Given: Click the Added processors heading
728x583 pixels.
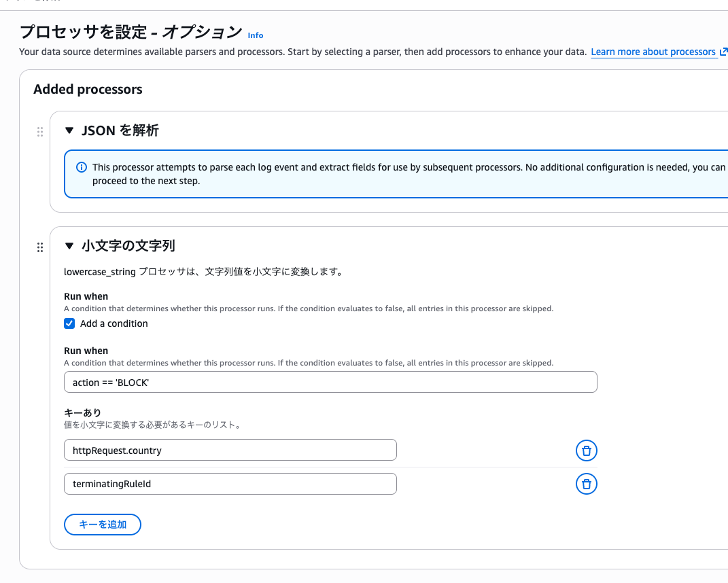Looking at the screenshot, I should (88, 90).
